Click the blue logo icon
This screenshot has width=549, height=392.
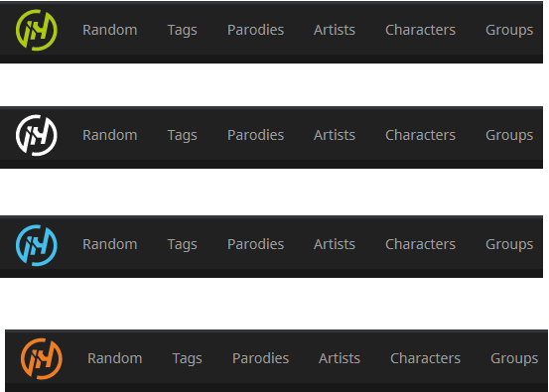(x=37, y=245)
